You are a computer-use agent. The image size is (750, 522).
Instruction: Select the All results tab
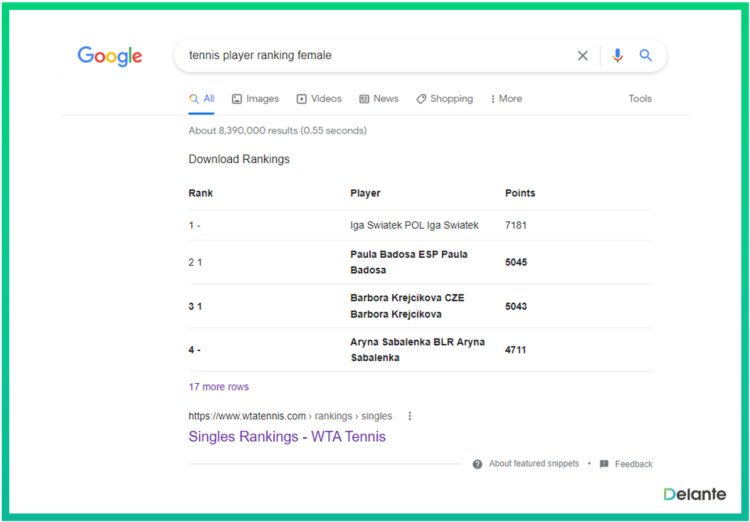[x=201, y=99]
